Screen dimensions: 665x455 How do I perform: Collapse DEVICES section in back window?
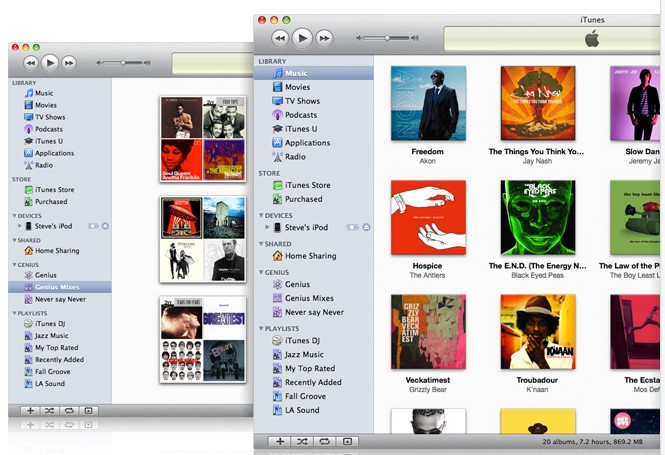[14, 215]
